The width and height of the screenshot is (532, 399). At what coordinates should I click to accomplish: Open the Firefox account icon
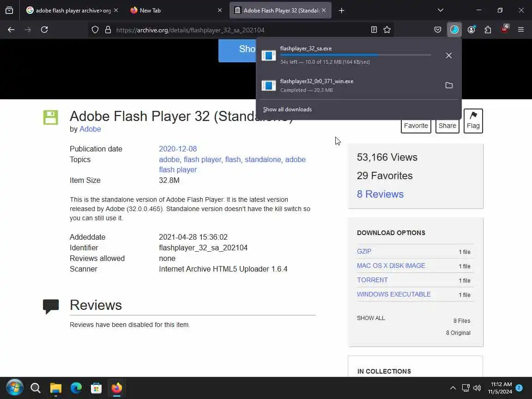tap(471, 30)
